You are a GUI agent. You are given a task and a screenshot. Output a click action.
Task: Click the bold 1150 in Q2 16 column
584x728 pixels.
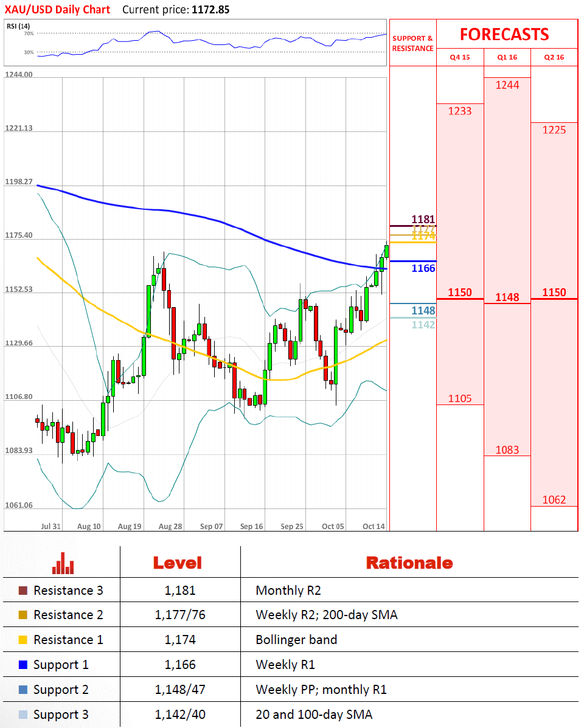tap(554, 293)
